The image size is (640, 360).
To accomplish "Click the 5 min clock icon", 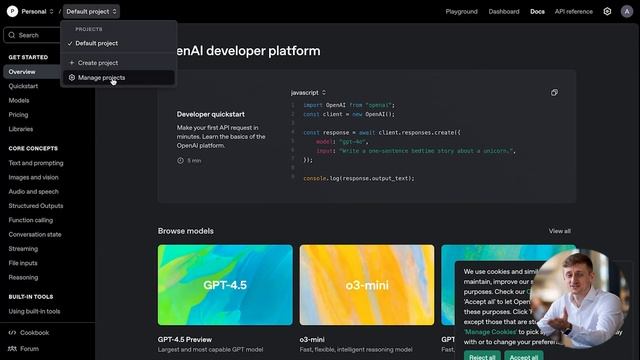I will [180, 160].
